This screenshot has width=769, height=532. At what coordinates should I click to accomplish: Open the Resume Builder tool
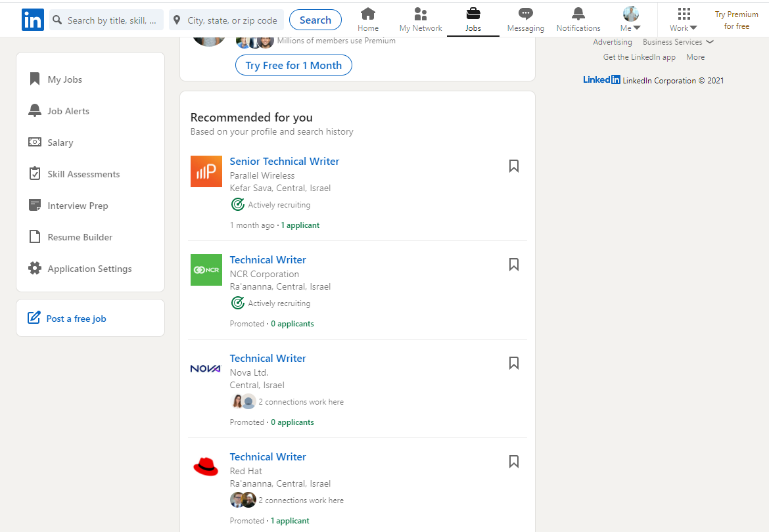(x=78, y=236)
